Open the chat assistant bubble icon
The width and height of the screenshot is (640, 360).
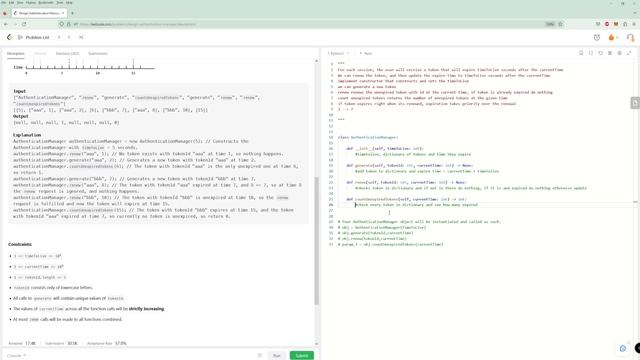click(623, 348)
